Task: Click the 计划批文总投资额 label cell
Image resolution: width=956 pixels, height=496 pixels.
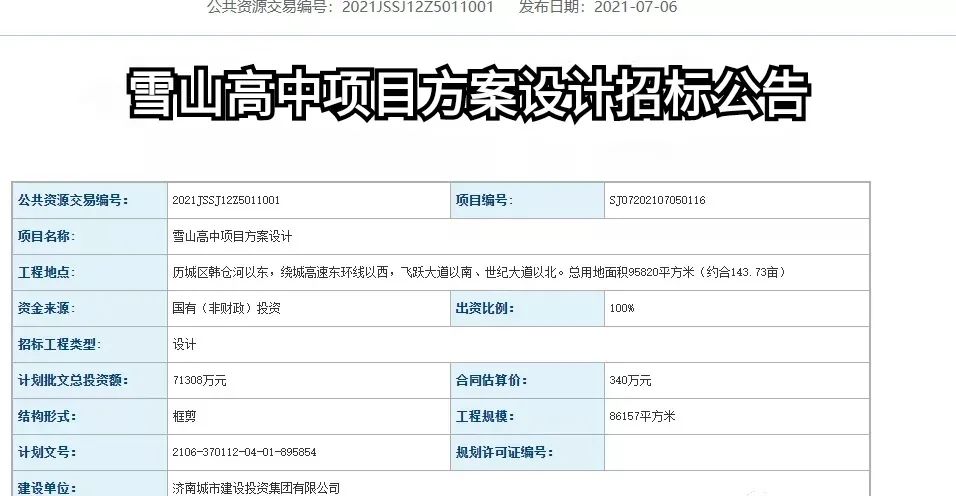Action: [90, 380]
